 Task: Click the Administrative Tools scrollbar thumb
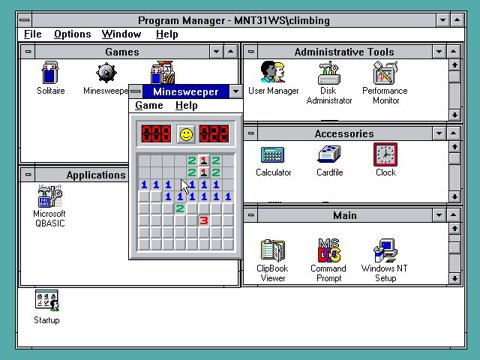454,76
